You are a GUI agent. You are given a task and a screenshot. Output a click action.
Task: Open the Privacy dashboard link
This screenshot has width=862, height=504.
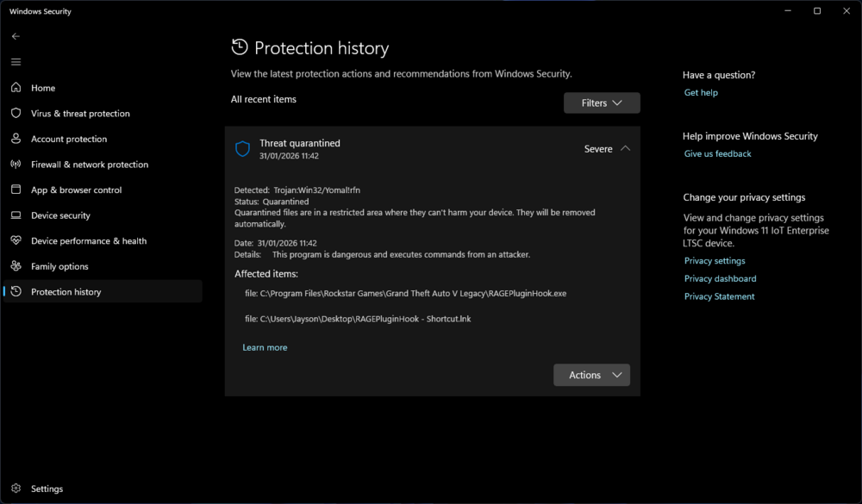(720, 278)
